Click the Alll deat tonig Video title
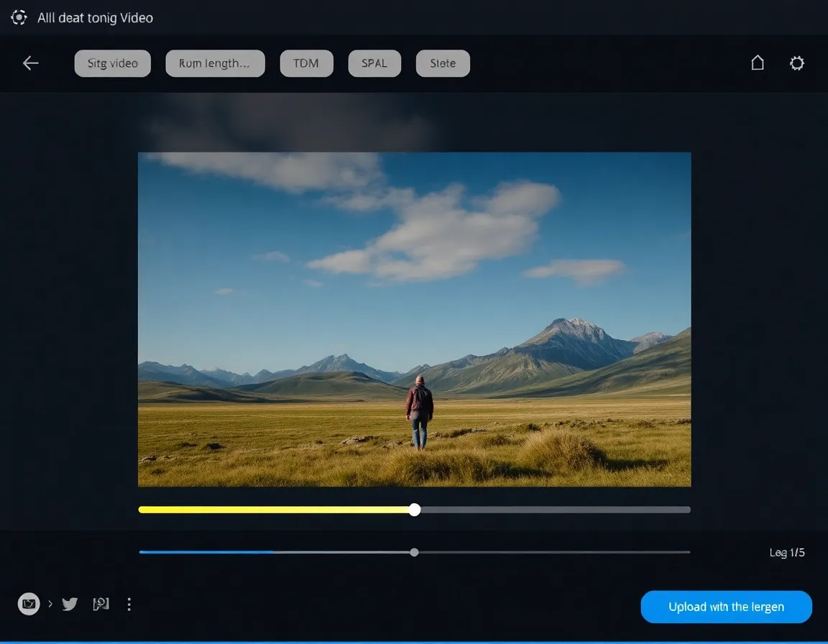The height and width of the screenshot is (644, 828). click(95, 17)
